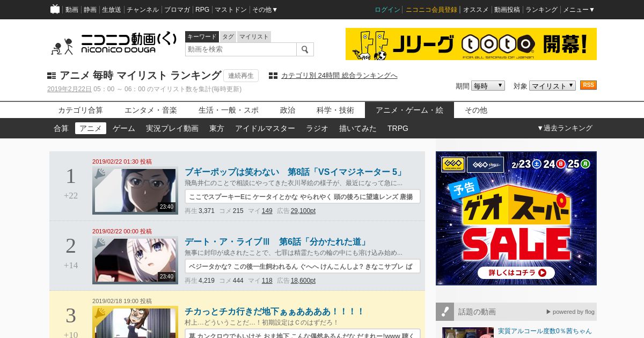Expand the メニュー▼ menu in the top bar
This screenshot has height=338, width=644.
[579, 10]
